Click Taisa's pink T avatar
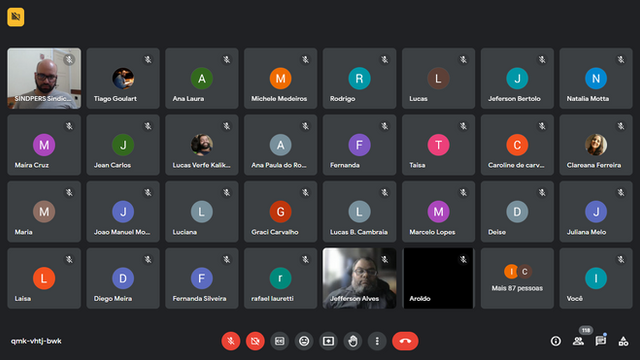The image size is (640, 360). coord(438,145)
